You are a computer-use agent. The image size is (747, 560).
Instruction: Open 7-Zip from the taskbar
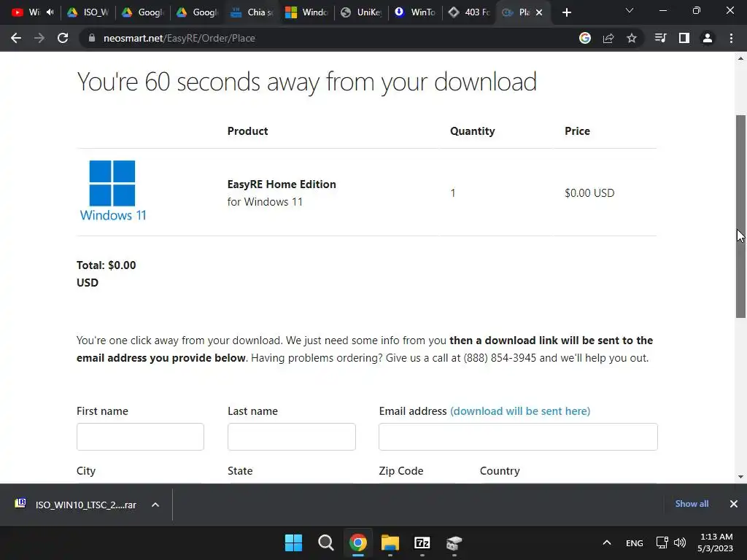tap(422, 542)
